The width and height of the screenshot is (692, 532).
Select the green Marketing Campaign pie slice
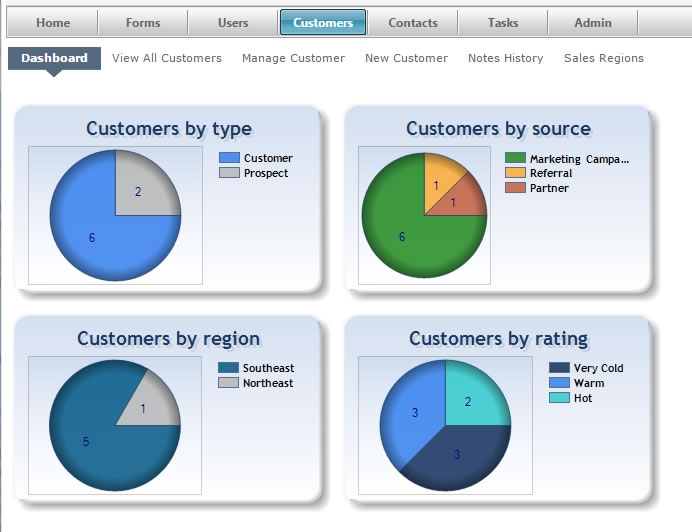coord(404,236)
